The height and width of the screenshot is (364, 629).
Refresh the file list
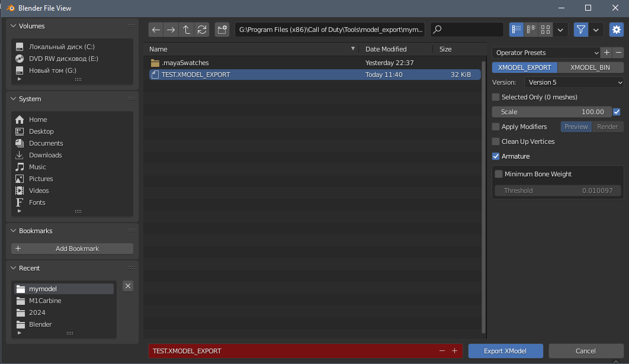pyautogui.click(x=202, y=30)
